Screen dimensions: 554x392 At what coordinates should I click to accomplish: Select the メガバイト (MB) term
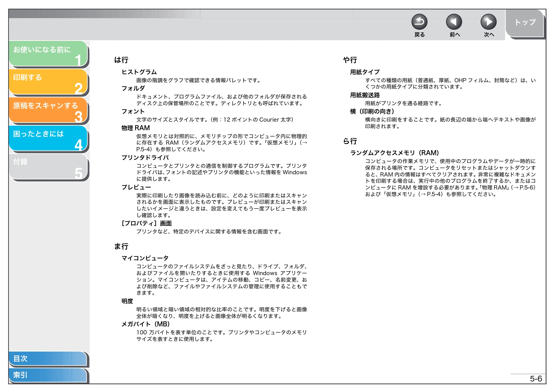tap(146, 324)
